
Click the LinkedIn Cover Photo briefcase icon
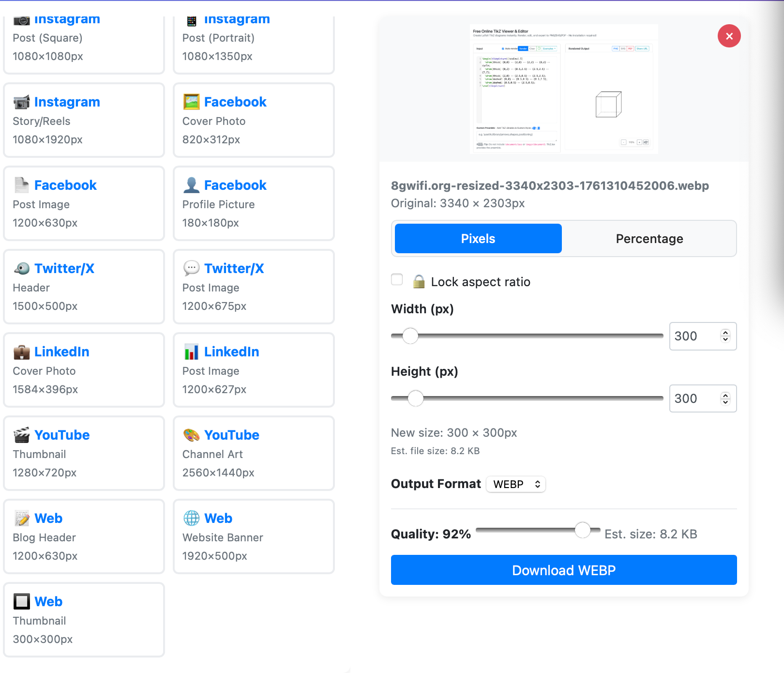tap(22, 352)
